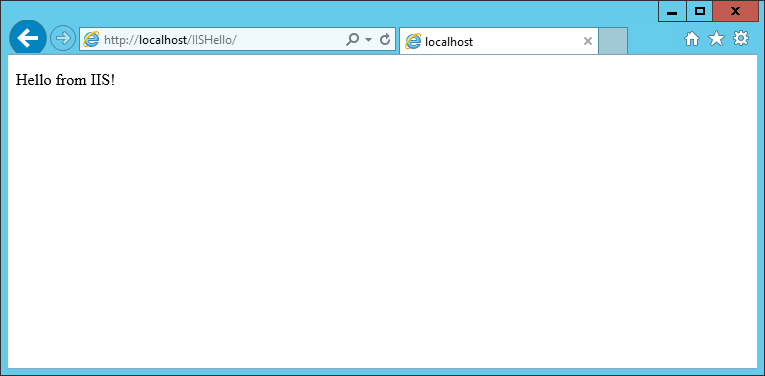765x376 pixels.
Task: Open Tools menu gear icon
Action: pos(741,38)
